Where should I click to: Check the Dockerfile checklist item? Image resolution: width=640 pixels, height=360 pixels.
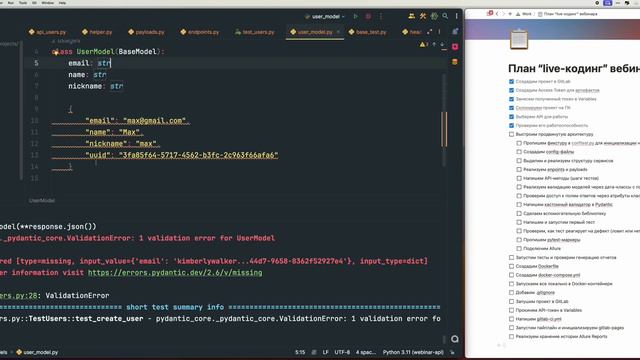(x=511, y=266)
